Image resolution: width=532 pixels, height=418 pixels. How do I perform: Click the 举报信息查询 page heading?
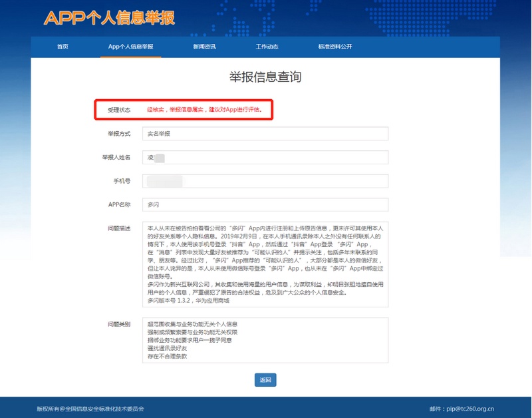(x=265, y=77)
